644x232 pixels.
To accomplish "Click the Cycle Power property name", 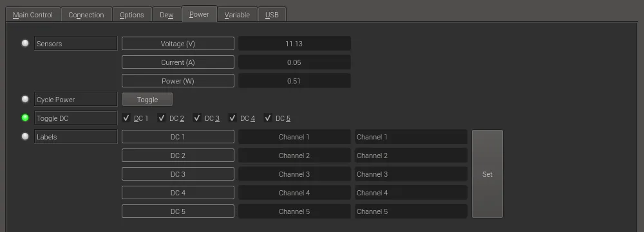I will (x=76, y=100).
